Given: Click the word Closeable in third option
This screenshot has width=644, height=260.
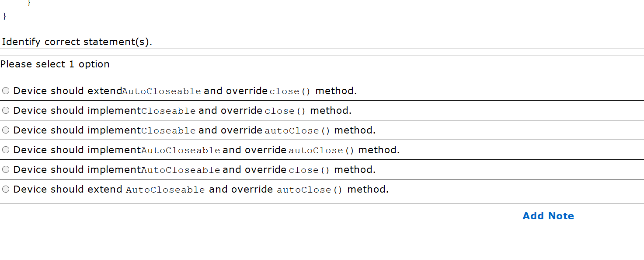Looking at the screenshot, I should tap(168, 131).
